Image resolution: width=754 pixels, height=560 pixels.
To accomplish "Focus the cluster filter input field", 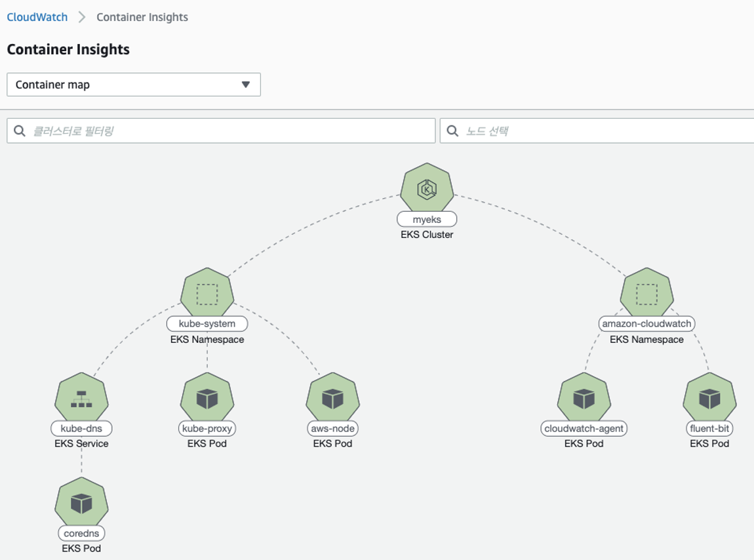I will [221, 131].
